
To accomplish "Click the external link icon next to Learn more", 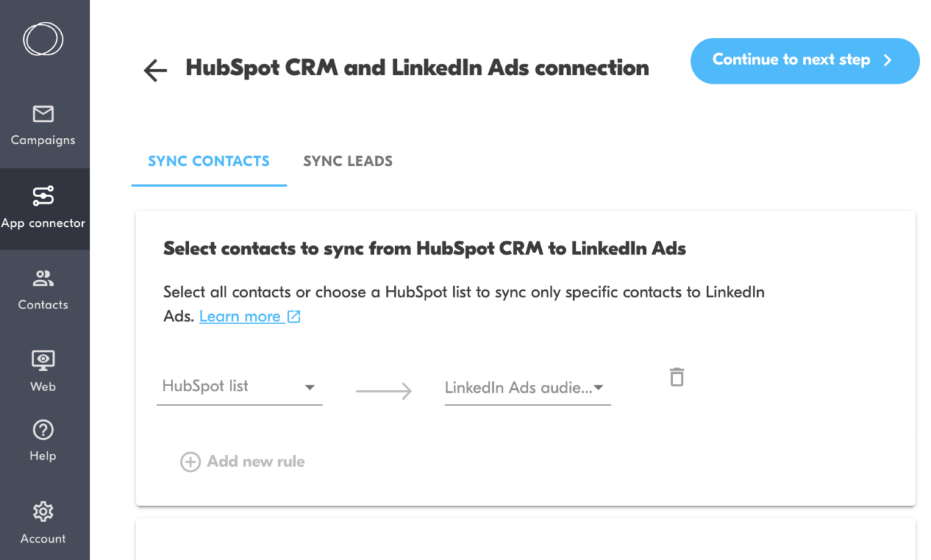I will point(294,316).
